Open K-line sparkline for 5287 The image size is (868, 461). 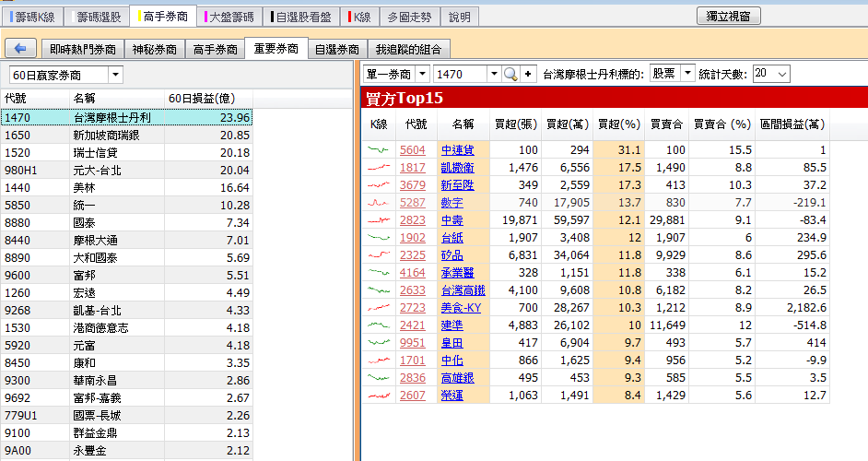coord(379,203)
